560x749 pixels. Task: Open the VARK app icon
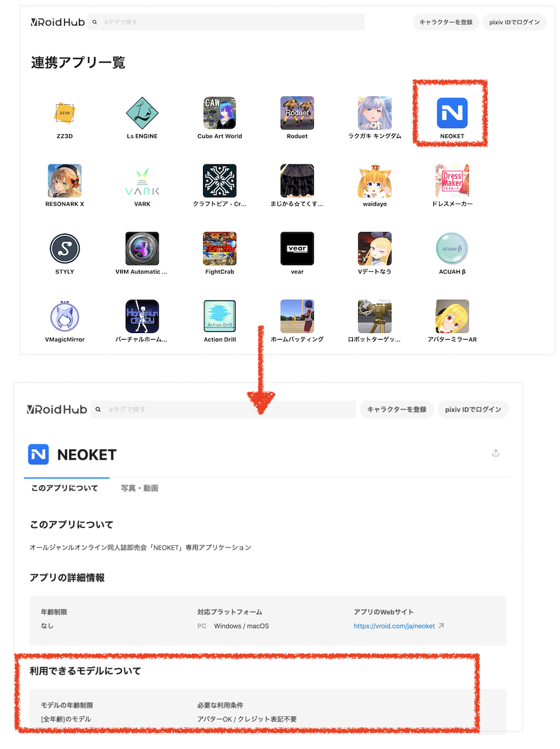coord(142,180)
